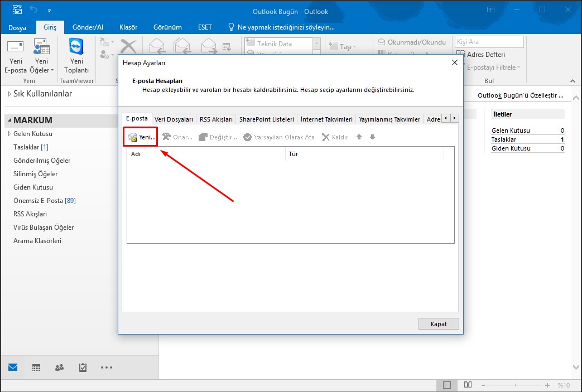This screenshot has width=582, height=392.
Task: Click the zoom in plus button
Action: click(547, 385)
